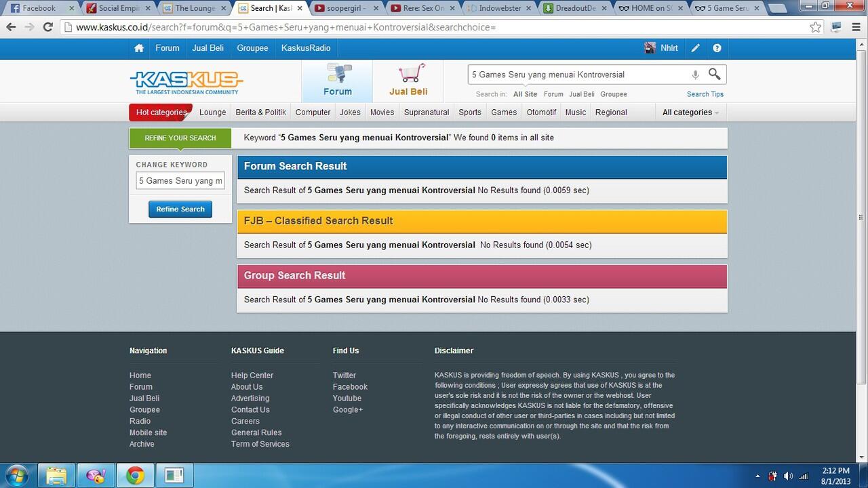868x488 pixels.
Task: Click Forum in top blue bar
Action: [x=167, y=48]
